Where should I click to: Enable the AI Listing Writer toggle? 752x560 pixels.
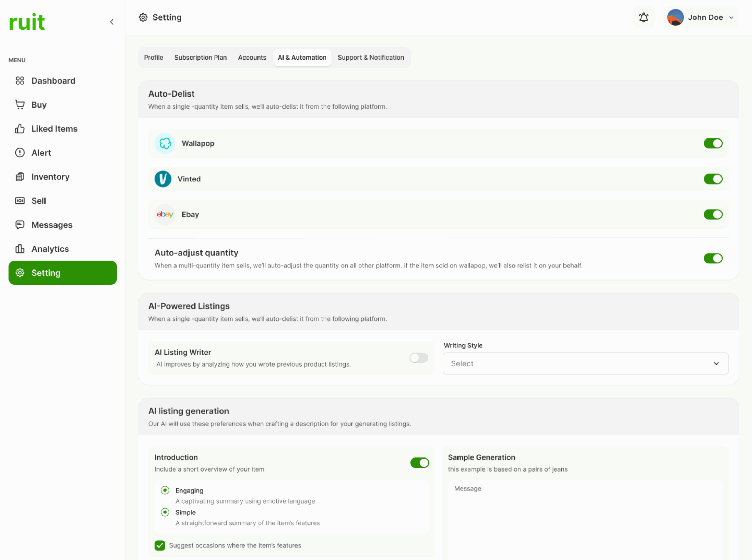419,358
